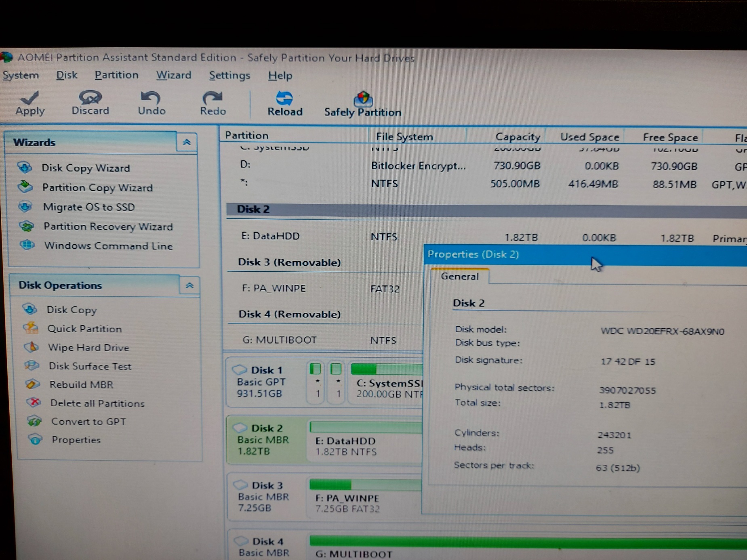Click the Disk Surface Test link
Viewport: 747px width, 560px height.
[x=90, y=366]
